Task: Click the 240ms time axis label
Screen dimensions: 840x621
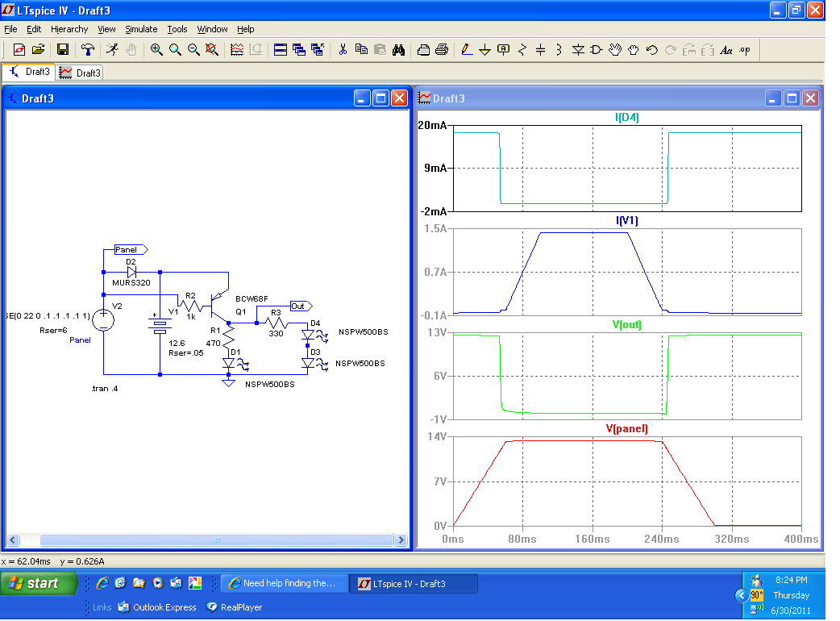Action: pos(662,539)
